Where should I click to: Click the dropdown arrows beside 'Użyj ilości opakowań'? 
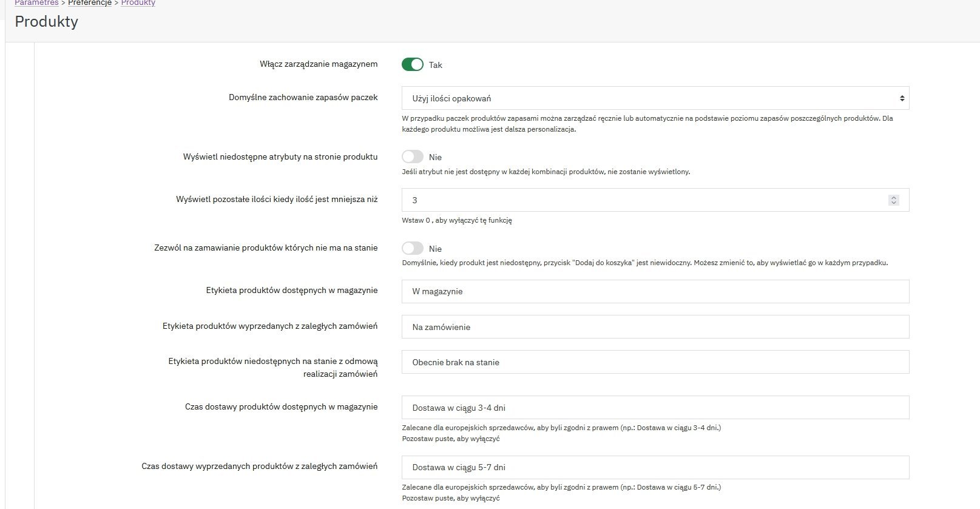tap(902, 98)
